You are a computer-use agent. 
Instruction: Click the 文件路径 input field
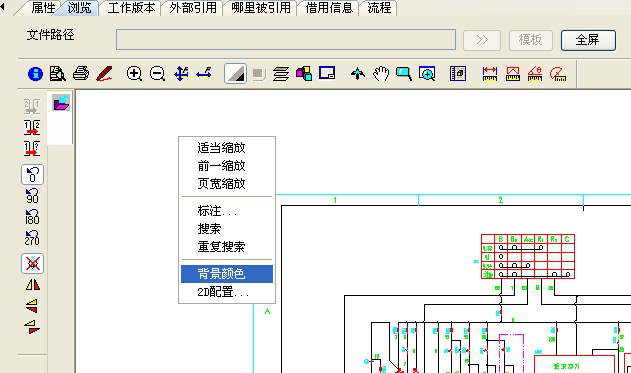pyautogui.click(x=286, y=39)
